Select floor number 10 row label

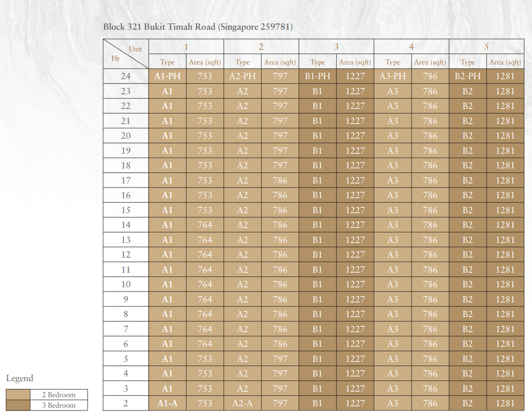(126, 285)
